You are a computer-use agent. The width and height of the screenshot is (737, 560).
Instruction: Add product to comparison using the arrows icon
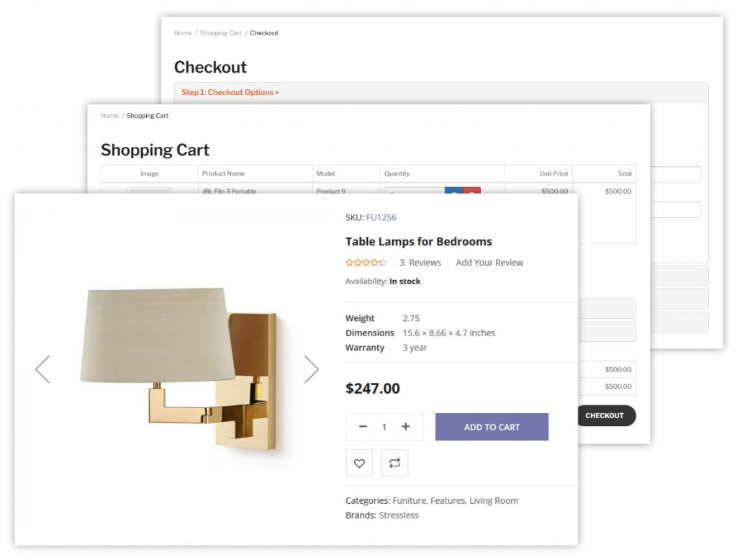pyautogui.click(x=394, y=463)
